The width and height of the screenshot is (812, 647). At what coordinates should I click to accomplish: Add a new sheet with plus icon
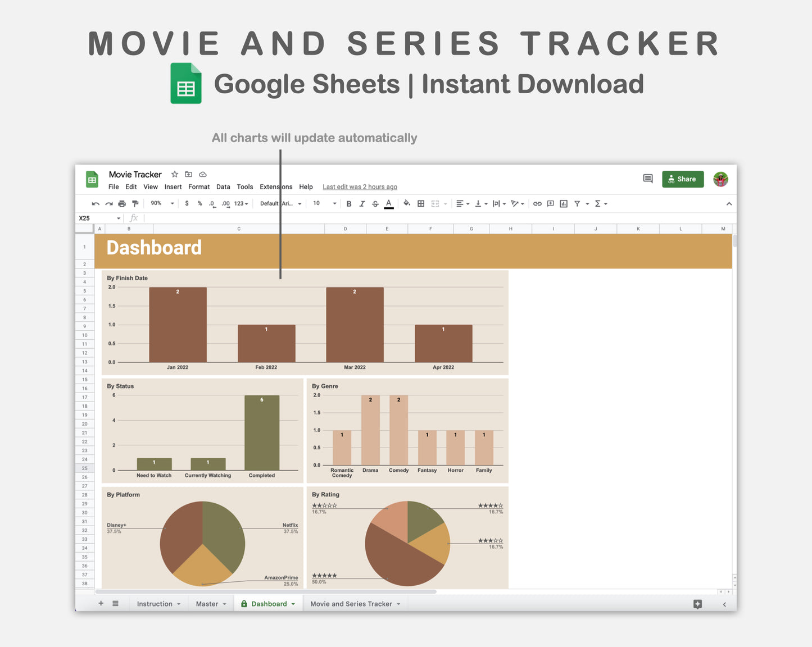101,604
